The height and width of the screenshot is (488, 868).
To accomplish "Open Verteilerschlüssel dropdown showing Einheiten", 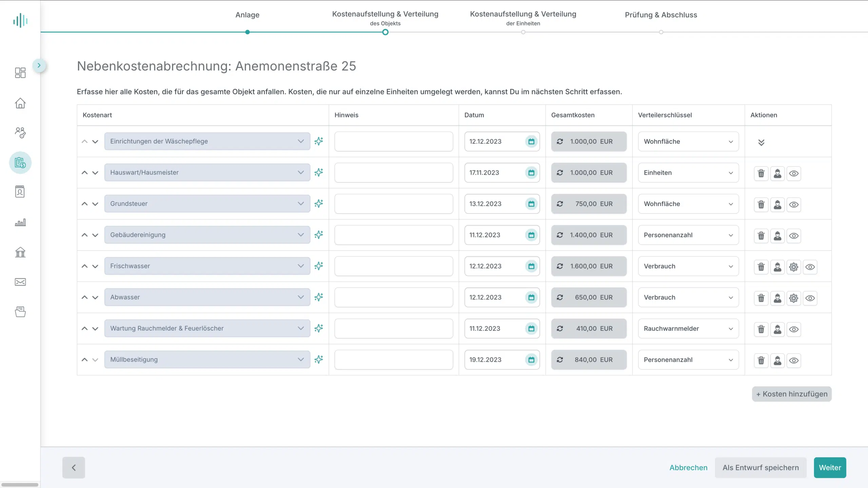I will (x=688, y=172).
